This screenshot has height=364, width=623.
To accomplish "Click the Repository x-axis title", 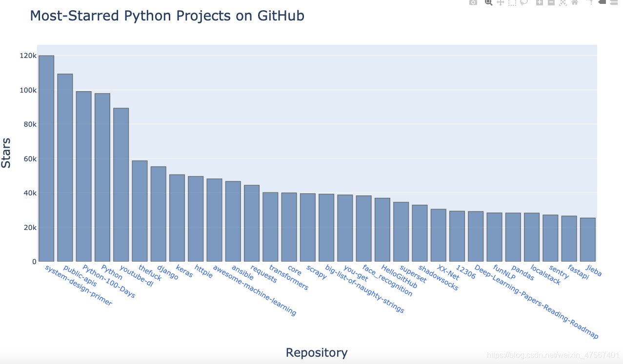I will pyautogui.click(x=317, y=352).
